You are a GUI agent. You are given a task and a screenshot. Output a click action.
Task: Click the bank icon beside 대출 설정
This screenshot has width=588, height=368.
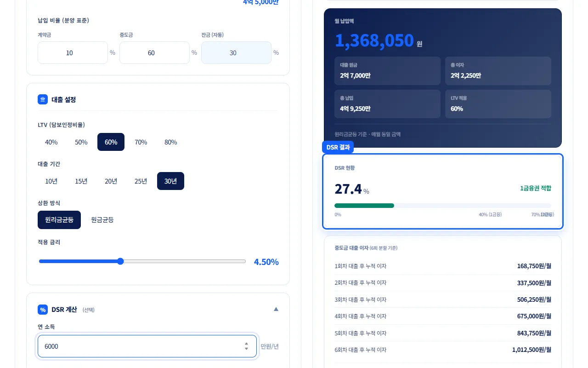pos(43,99)
